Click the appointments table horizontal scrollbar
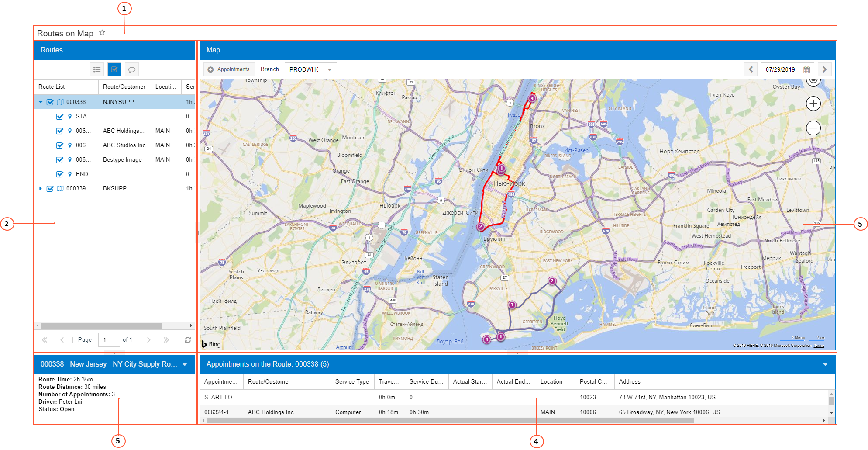This screenshot has width=868, height=450. 451,421
